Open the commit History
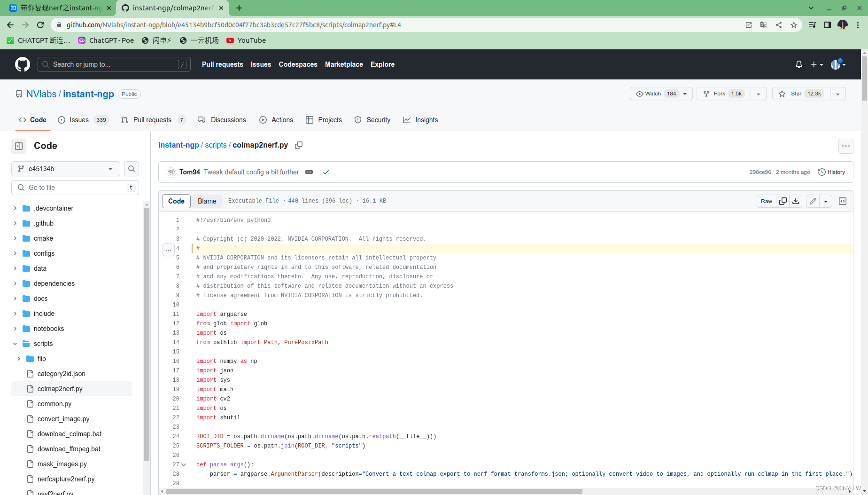The width and height of the screenshot is (868, 495). 831,172
